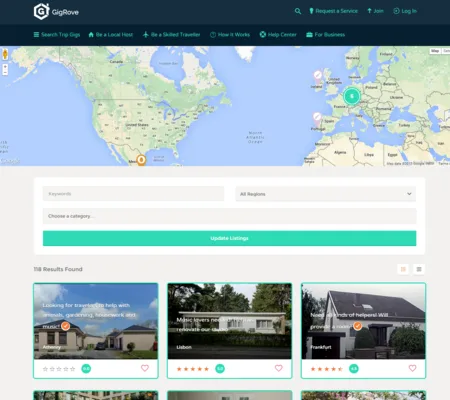Click the map marker over Portugal
Image resolution: width=450 pixels, height=400 pixels.
pos(317,119)
